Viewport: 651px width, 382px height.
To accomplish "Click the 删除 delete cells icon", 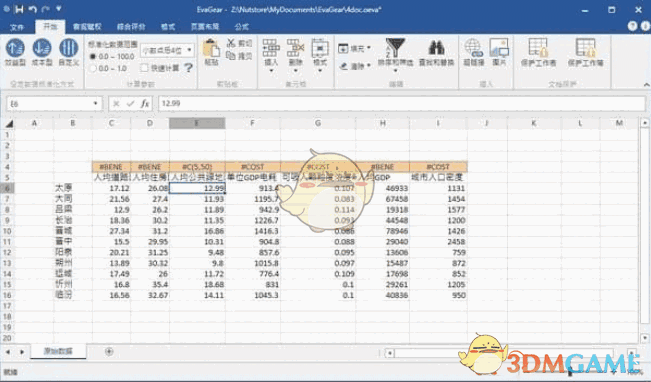I will 295,48.
